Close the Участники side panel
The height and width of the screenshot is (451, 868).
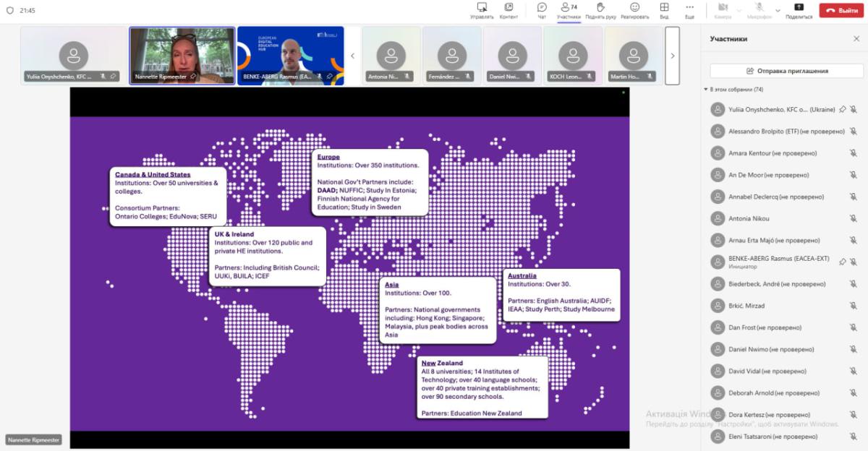856,39
